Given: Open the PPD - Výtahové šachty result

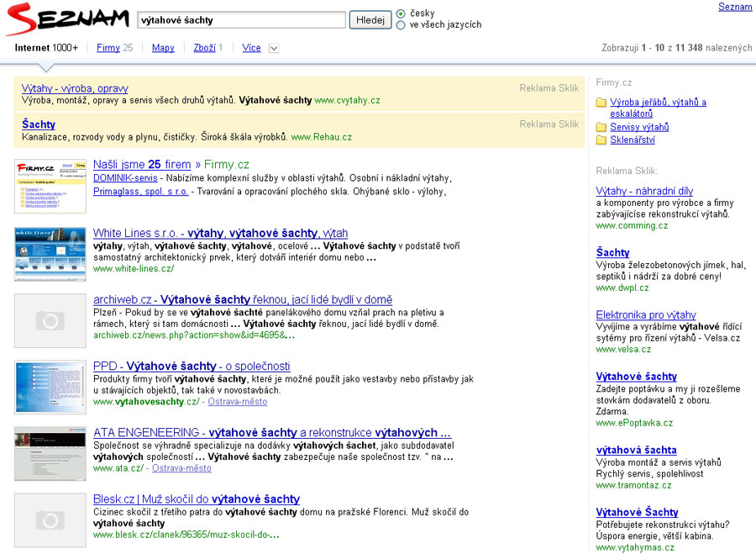Looking at the screenshot, I should tap(192, 366).
